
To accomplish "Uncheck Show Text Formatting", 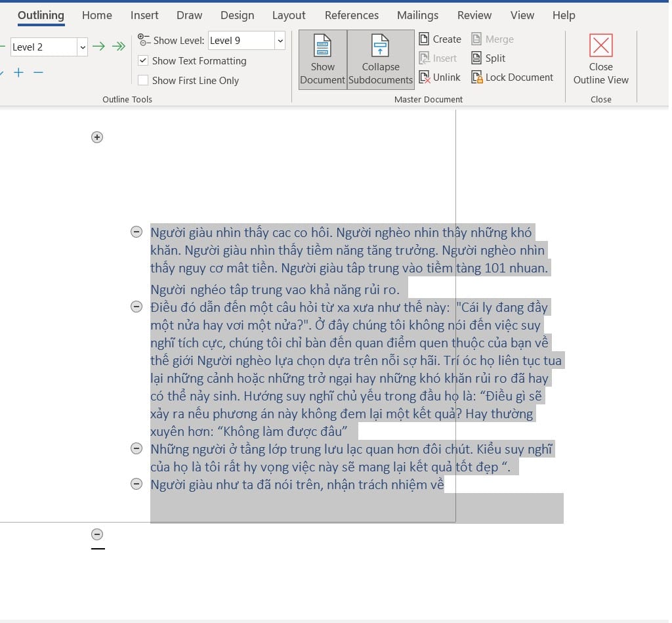I will tap(143, 60).
